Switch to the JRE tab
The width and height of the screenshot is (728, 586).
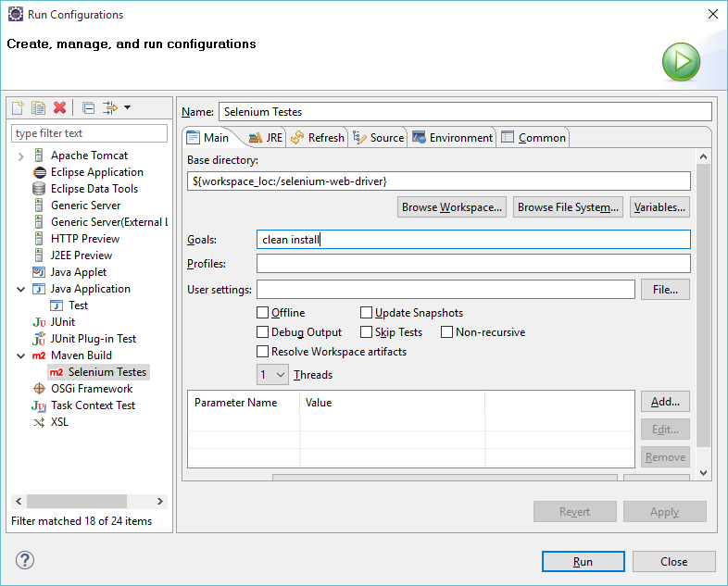pos(266,138)
